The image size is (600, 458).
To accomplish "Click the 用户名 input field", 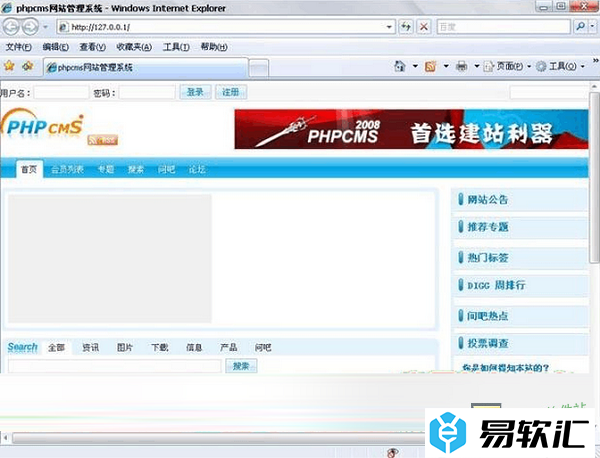I will [61, 93].
